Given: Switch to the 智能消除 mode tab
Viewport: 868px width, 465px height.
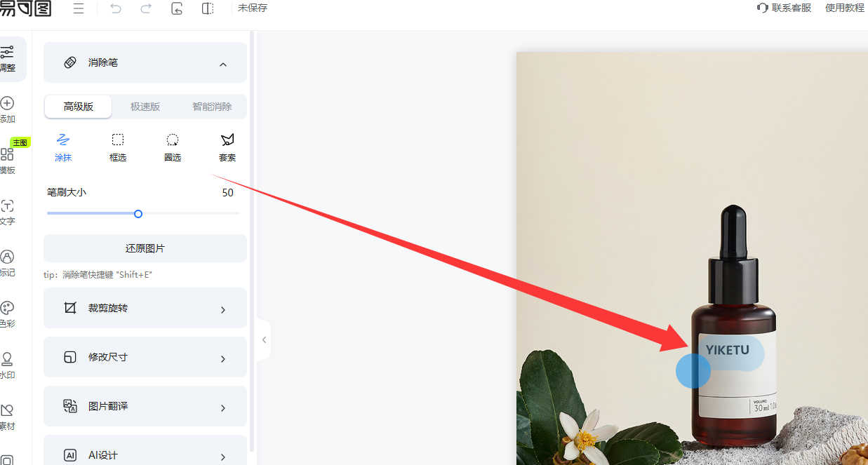Looking at the screenshot, I should tap(212, 107).
